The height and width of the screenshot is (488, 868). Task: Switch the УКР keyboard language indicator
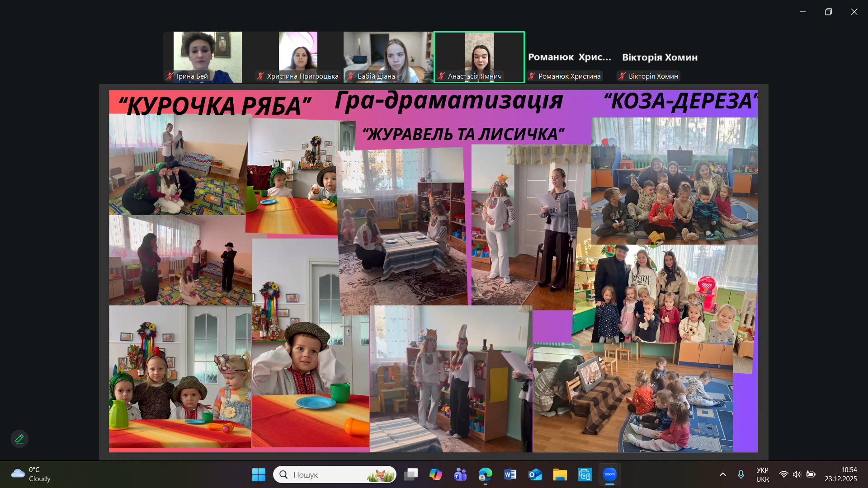coord(762,474)
